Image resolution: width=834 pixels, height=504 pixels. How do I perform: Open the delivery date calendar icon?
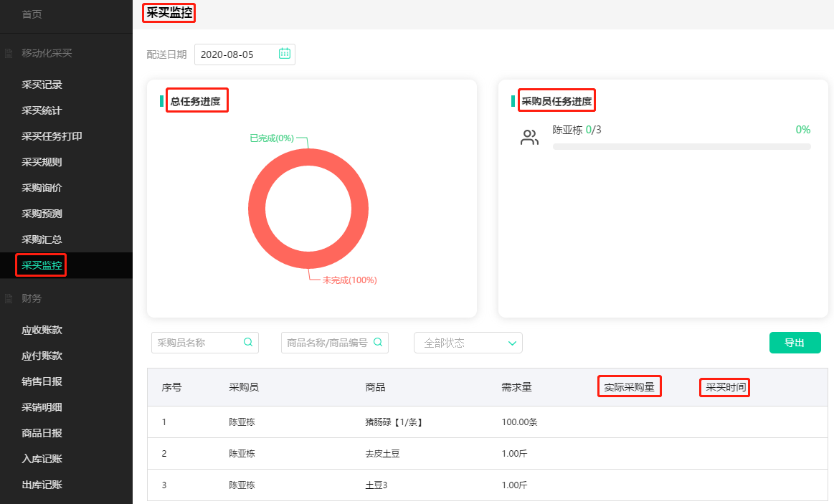point(284,54)
